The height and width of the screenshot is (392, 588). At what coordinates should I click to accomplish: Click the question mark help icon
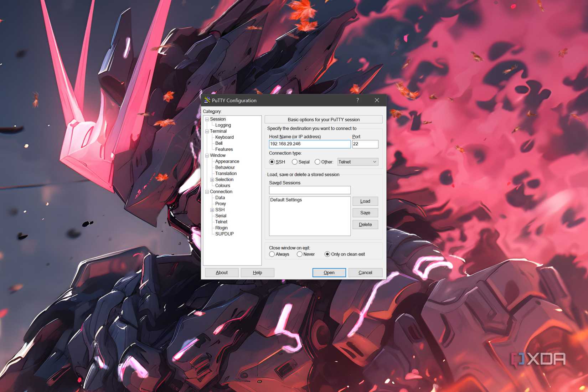tap(357, 100)
